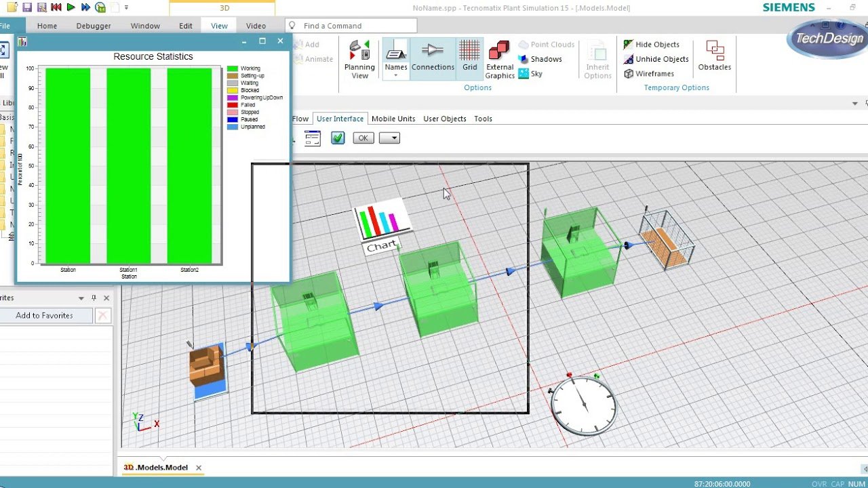Click the Fast Forward simulation icon
Viewport: 868px width, 488px height.
(x=85, y=7)
